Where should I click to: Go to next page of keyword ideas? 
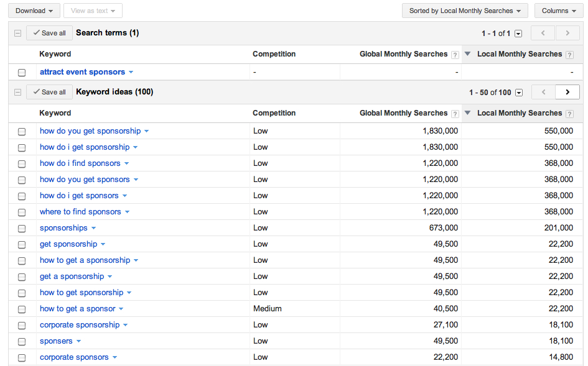point(567,92)
